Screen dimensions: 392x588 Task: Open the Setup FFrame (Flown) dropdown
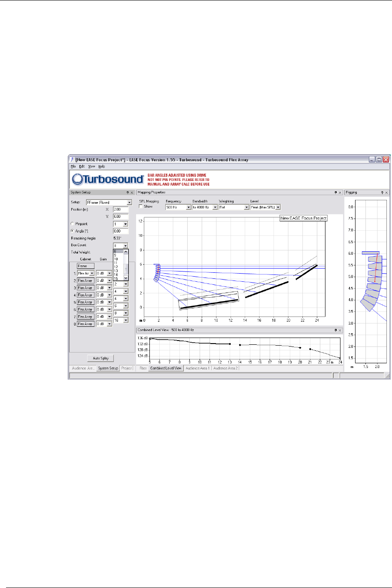[x=129, y=202]
